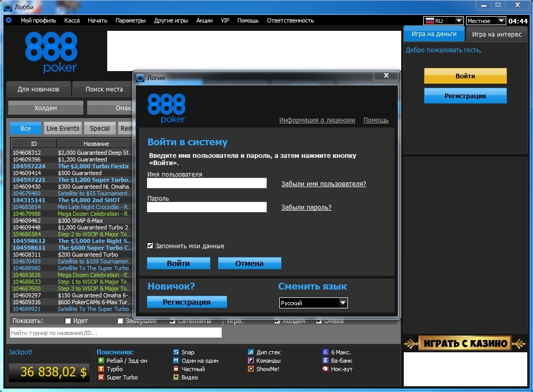
Task: Click the deep stack 'Дип стек' icon
Action: (x=251, y=352)
